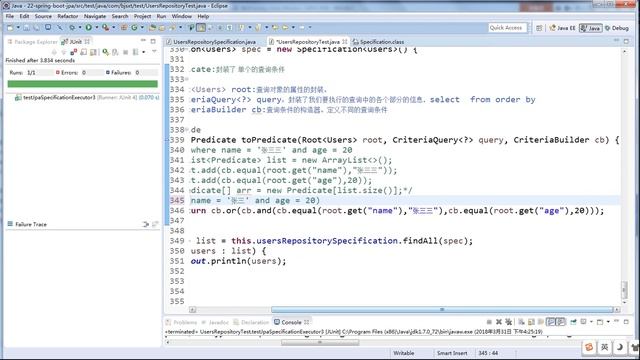Switch to Specification.class editor tab

click(378, 42)
